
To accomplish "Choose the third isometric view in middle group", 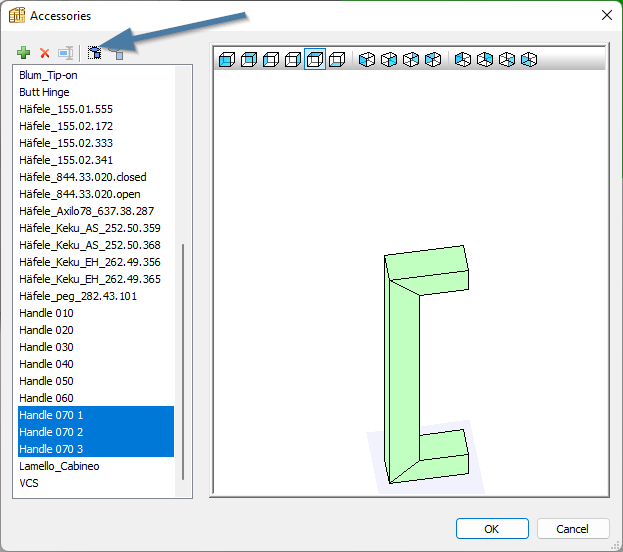I will pos(411,60).
